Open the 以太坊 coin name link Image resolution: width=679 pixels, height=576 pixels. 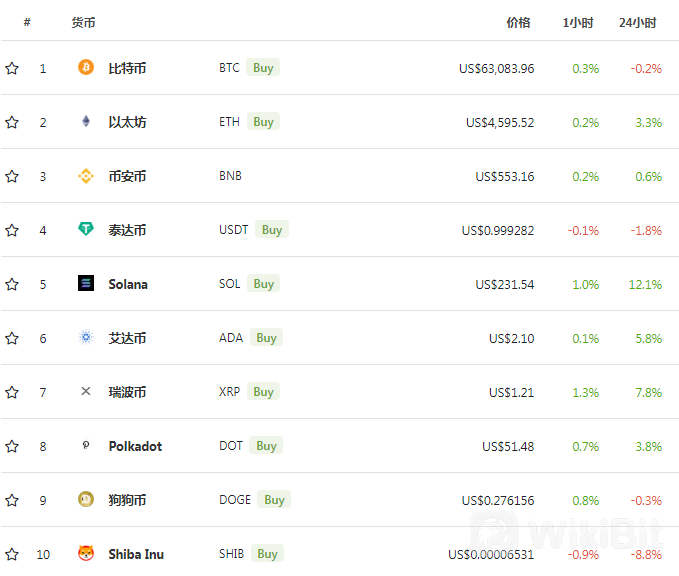click(127, 122)
